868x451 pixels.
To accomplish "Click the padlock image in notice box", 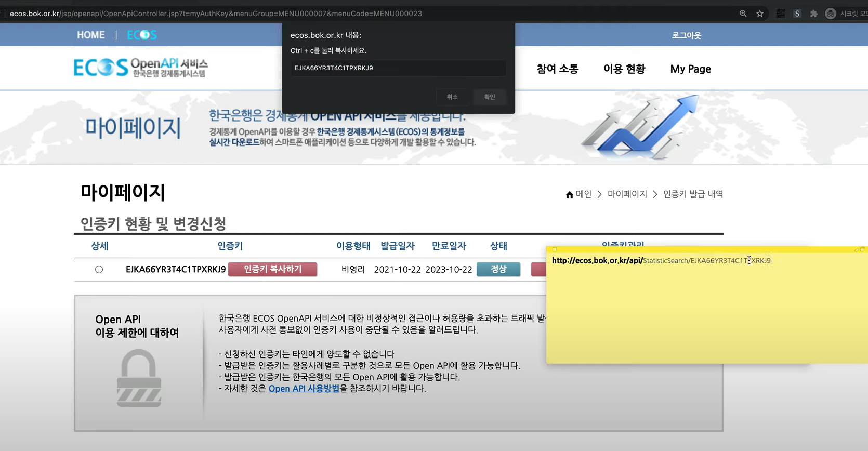I will 139,378.
